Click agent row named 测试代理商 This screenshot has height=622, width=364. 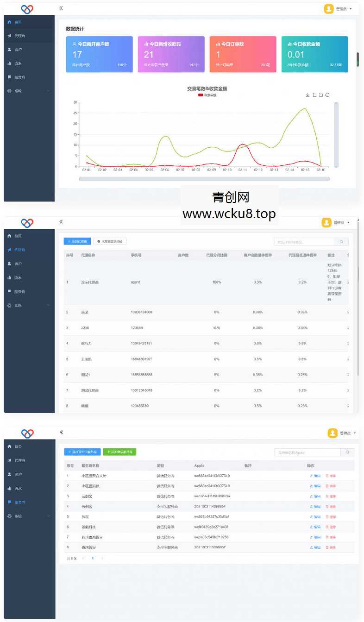206,390
